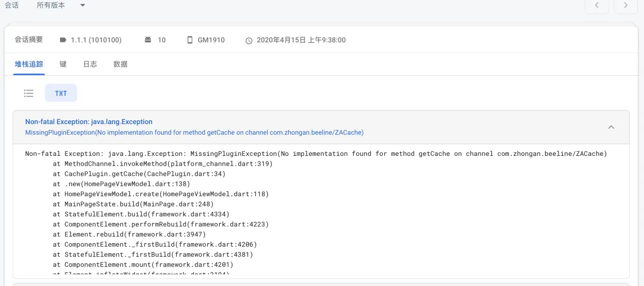The width and height of the screenshot is (644, 286).
Task: Click the 会话摘要 label
Action: point(29,40)
